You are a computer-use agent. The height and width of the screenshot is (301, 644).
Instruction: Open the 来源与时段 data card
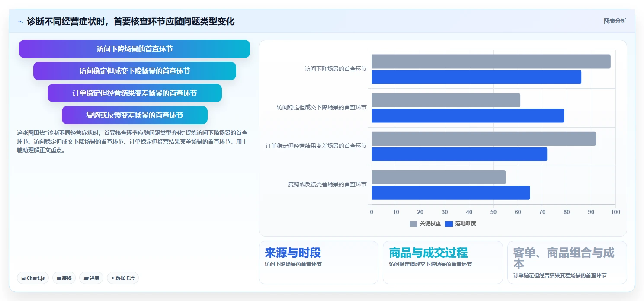point(318,263)
